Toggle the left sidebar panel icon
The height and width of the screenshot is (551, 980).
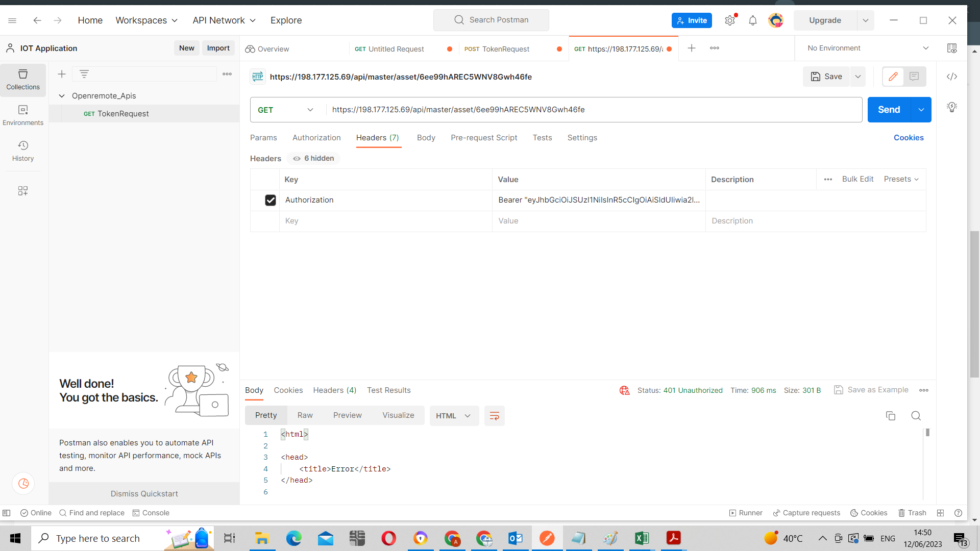pos(7,513)
